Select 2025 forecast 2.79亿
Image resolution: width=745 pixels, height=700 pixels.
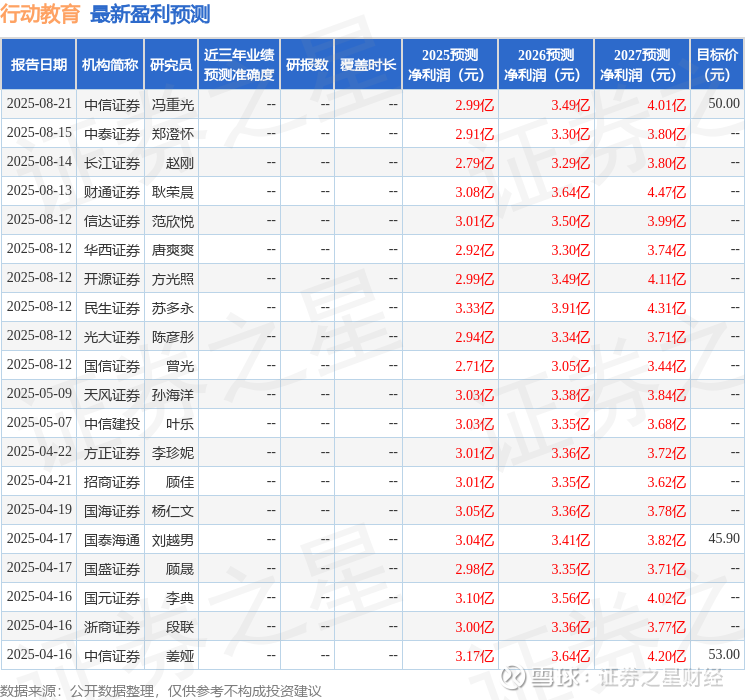[475, 163]
